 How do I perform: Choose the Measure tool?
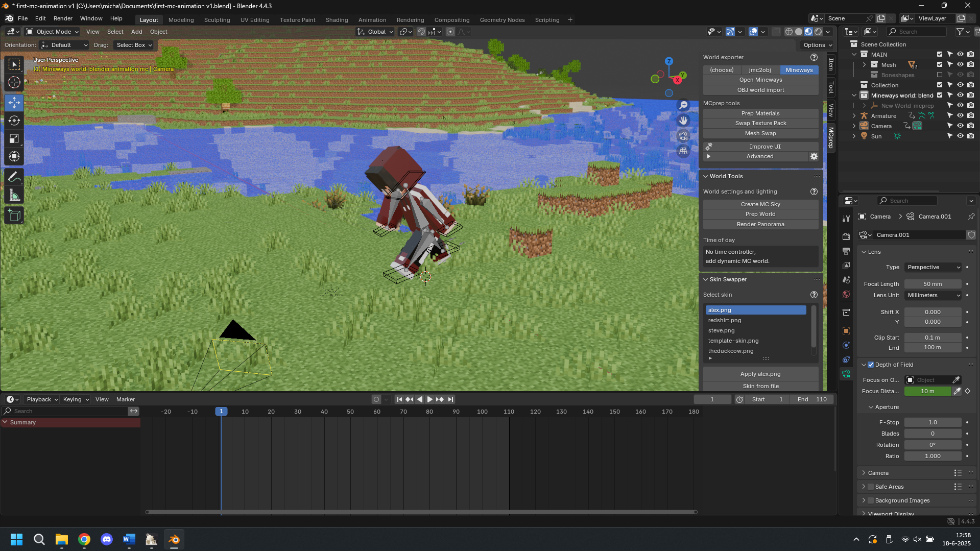(x=14, y=196)
